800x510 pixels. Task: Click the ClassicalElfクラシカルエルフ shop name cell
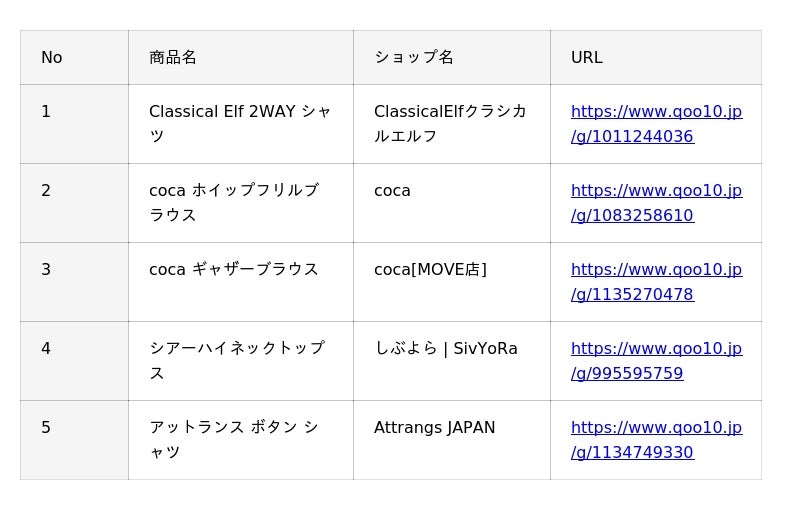click(x=450, y=124)
